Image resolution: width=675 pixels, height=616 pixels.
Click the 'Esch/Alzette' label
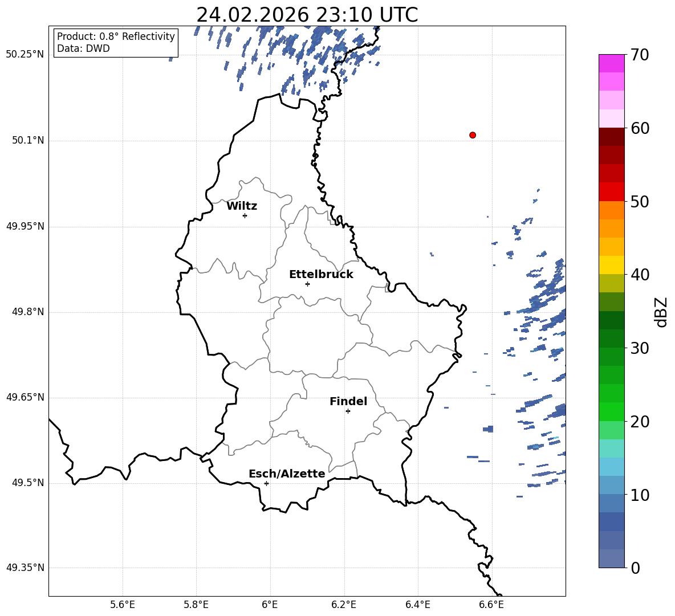287,474
